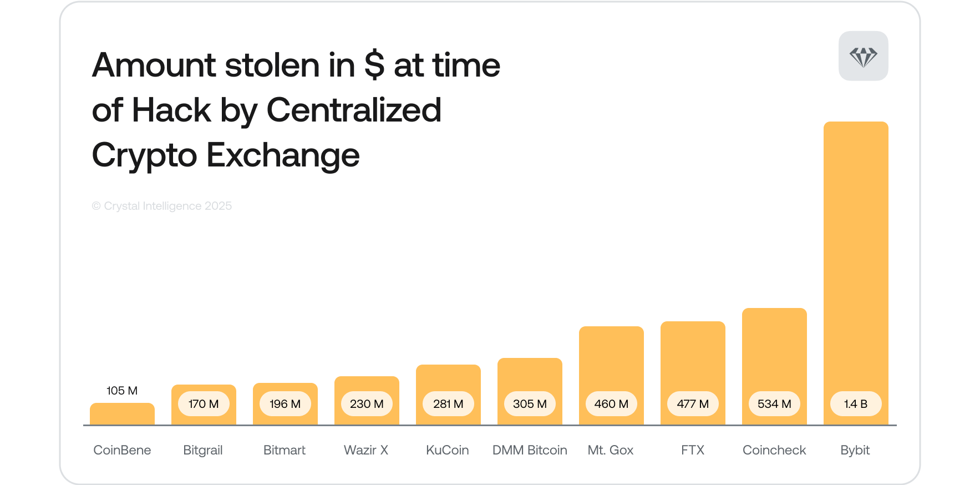Click the 196 M value pill

click(x=285, y=404)
